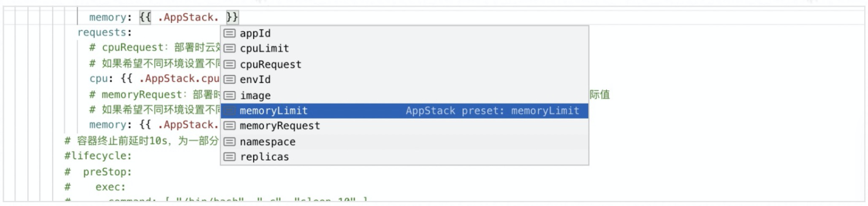Click the icon beside replicas

[229, 157]
